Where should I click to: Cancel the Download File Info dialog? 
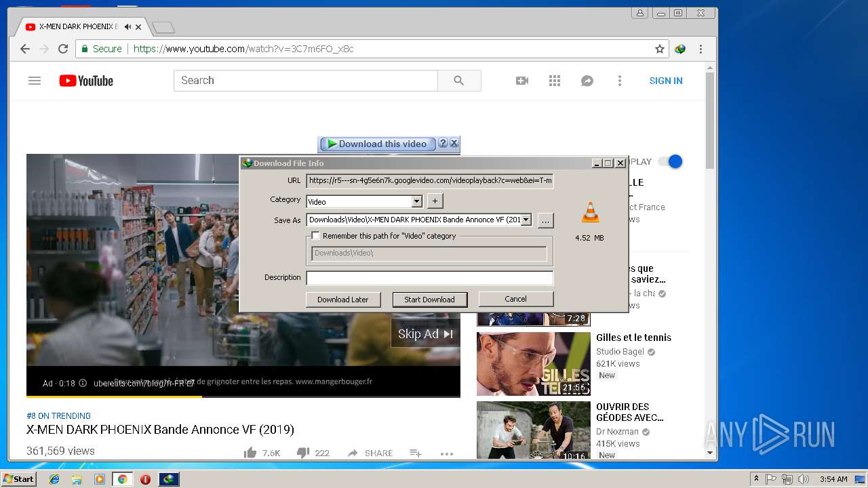tap(515, 299)
